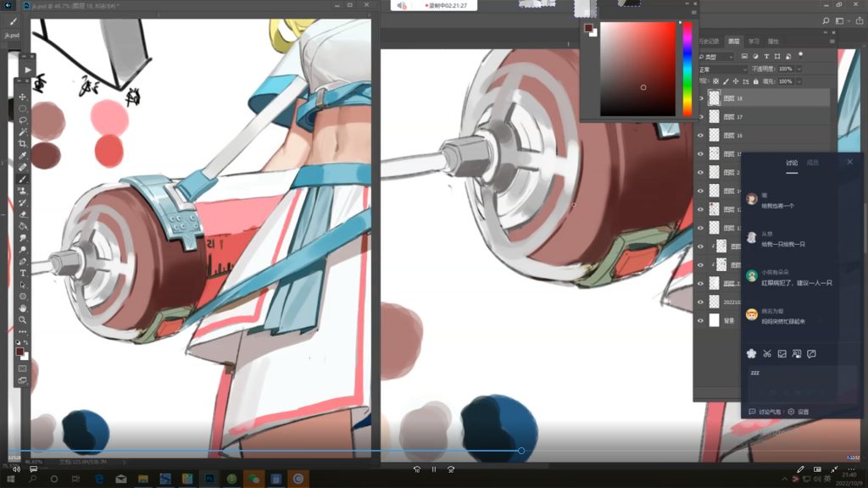
Task: Click the 讨论气泡 button
Action: [765, 412]
